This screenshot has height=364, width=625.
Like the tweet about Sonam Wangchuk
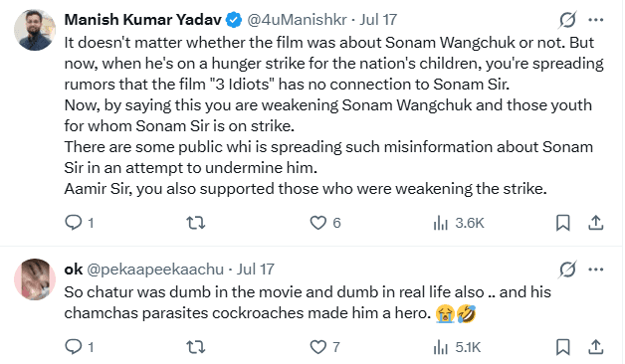325,223
